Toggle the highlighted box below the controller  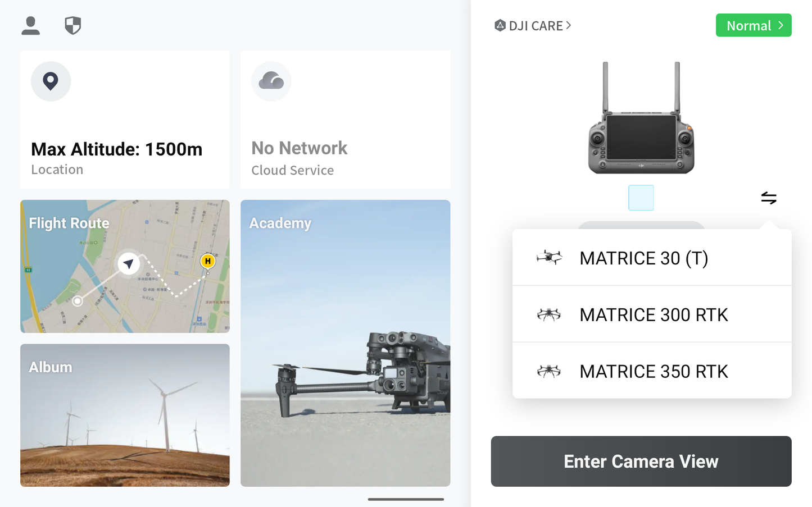[x=641, y=198]
